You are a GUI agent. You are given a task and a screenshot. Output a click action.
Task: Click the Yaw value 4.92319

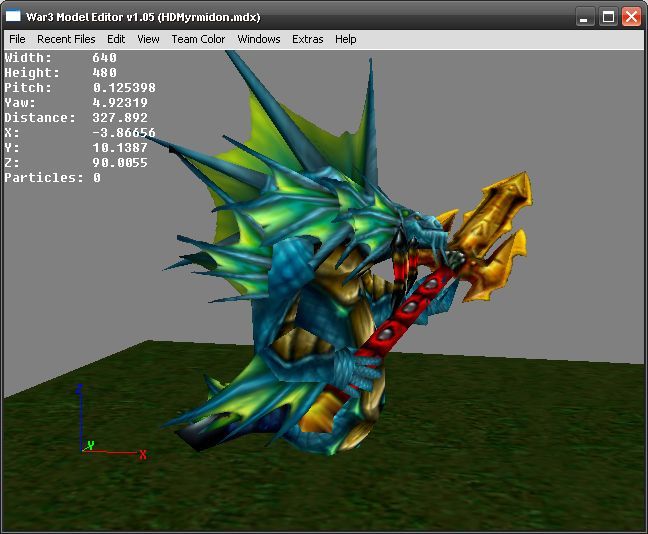point(120,103)
